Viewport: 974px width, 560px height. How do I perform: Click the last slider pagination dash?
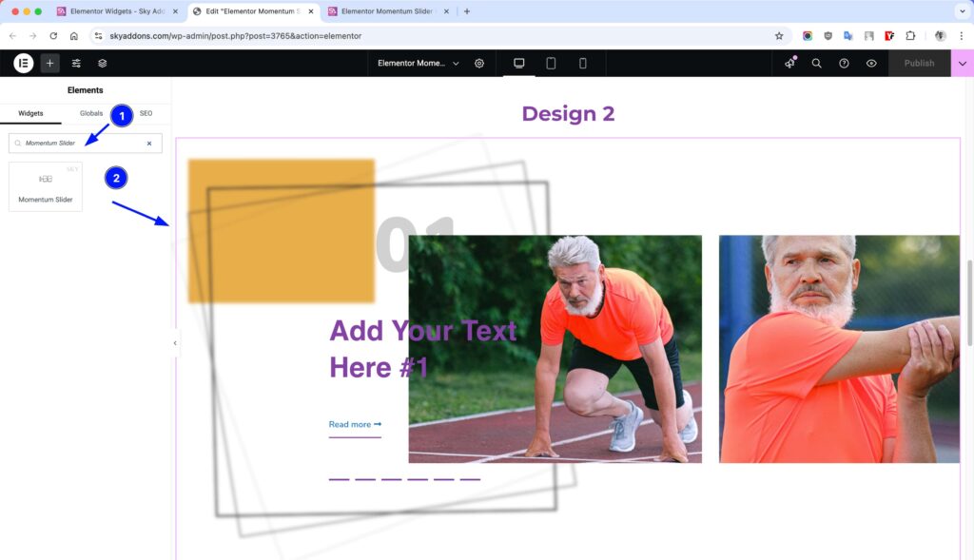[470, 479]
